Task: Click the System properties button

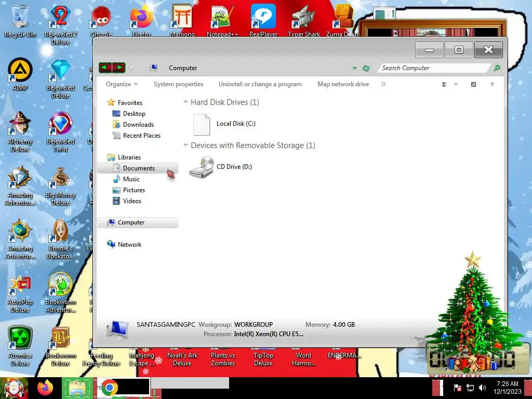Action: pyautogui.click(x=179, y=84)
